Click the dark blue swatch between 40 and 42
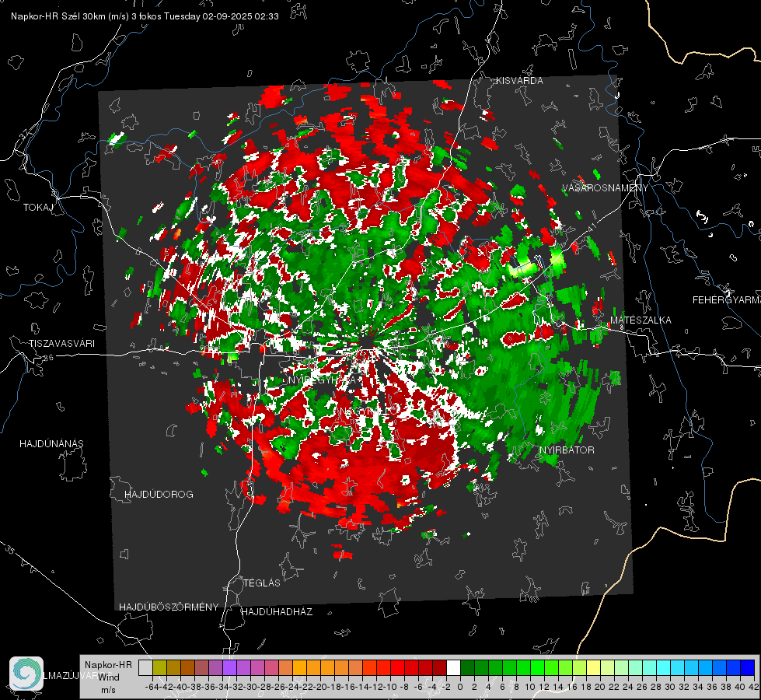Screen dimensions: 761x700 (748, 667)
